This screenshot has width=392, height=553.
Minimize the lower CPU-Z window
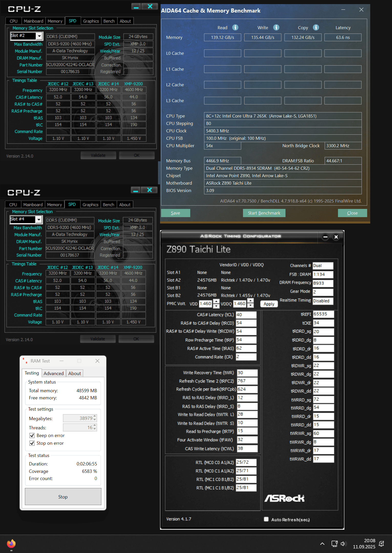(136, 190)
